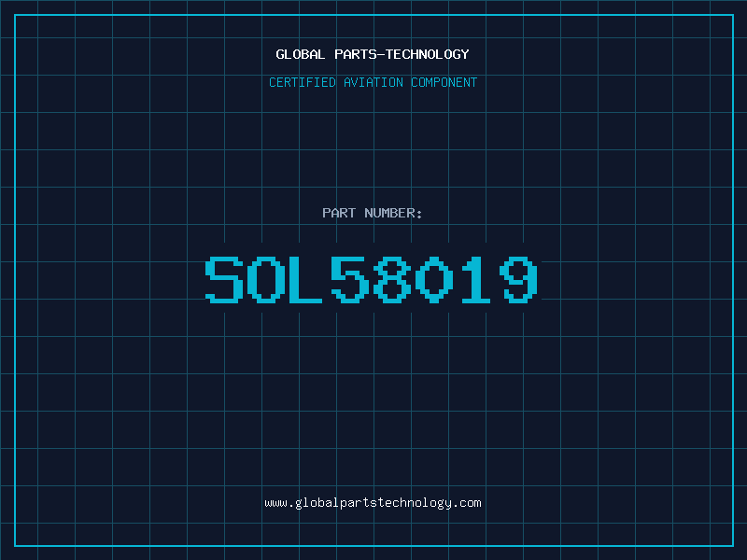The image size is (747, 560).
Task: Select the word COMPONENT in the subtitle
Action: tap(444, 82)
